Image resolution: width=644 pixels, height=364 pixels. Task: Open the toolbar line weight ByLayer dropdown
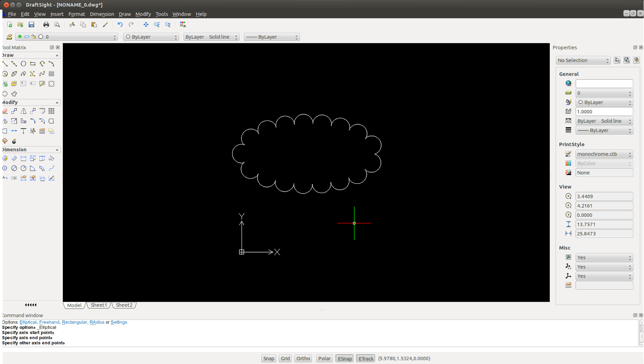(272, 37)
